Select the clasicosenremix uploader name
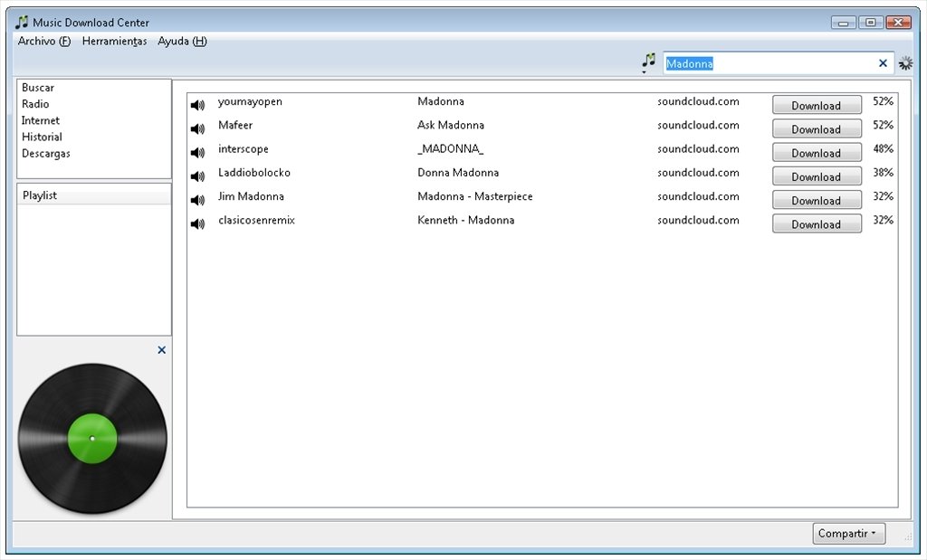The image size is (927, 560). pos(256,220)
